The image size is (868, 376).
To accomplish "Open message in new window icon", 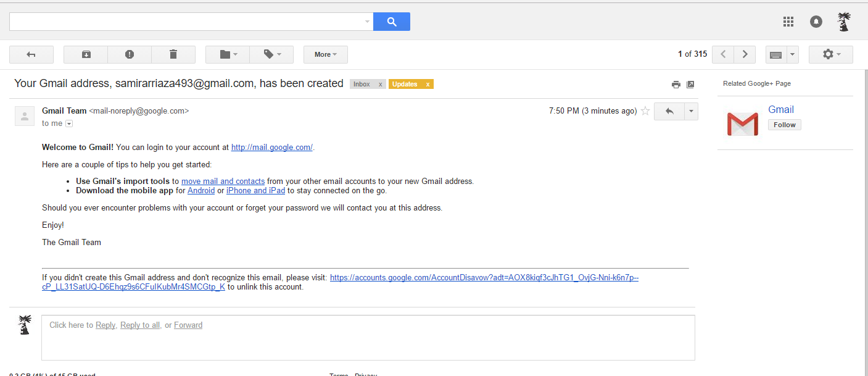I will coord(690,85).
